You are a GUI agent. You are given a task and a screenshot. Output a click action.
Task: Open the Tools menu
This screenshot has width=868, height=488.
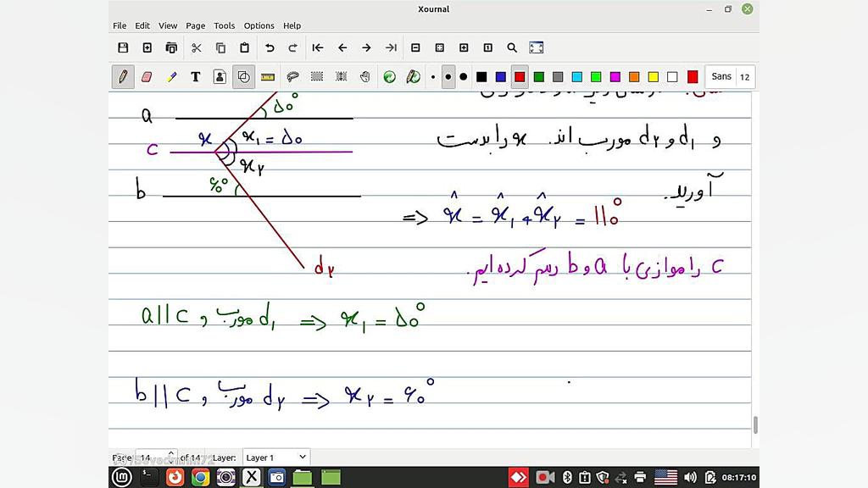(224, 25)
